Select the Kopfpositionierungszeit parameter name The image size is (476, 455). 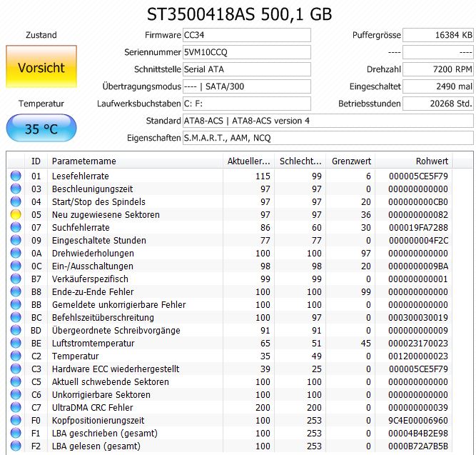(98, 420)
